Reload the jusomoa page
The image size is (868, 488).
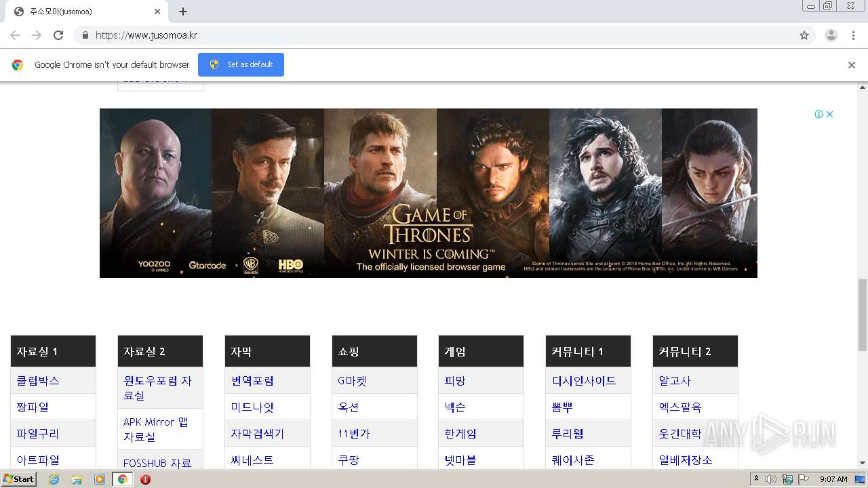(58, 35)
